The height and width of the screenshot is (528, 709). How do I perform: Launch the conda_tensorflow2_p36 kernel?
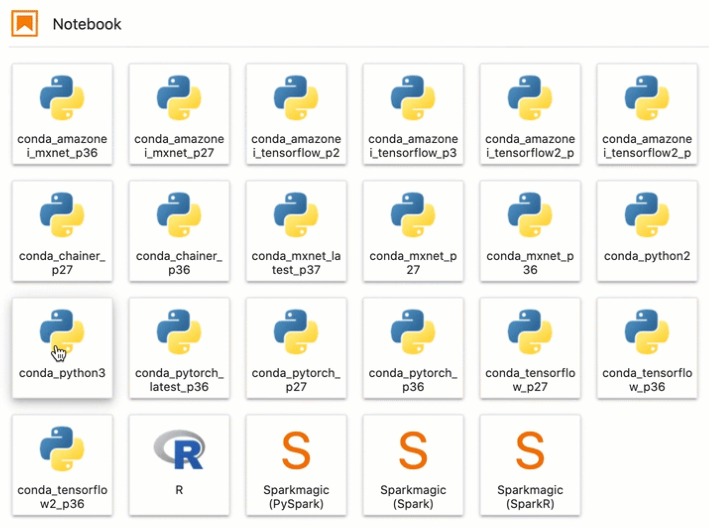click(x=62, y=465)
